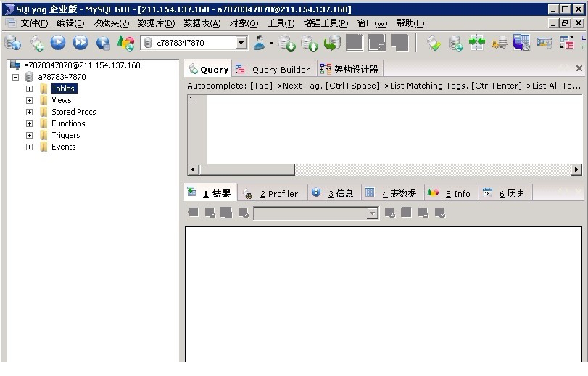Select the Stored Procs tree item

(x=74, y=113)
